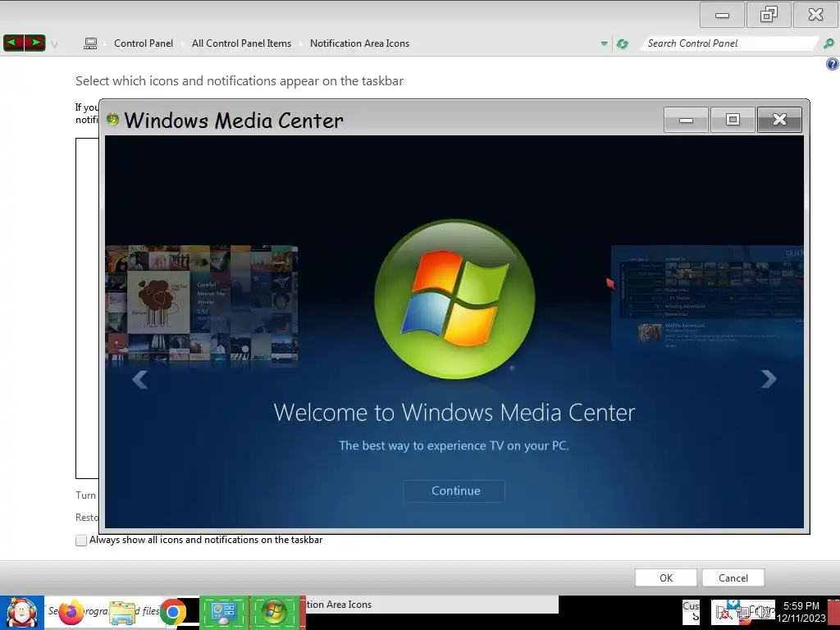
Task: Click the computer icon in address bar
Action: [90, 43]
